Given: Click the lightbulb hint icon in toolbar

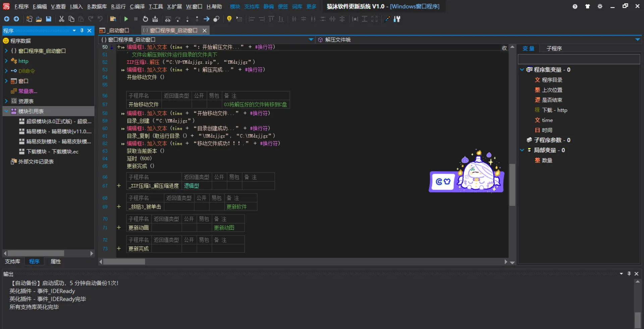Looking at the screenshot, I should click(229, 19).
